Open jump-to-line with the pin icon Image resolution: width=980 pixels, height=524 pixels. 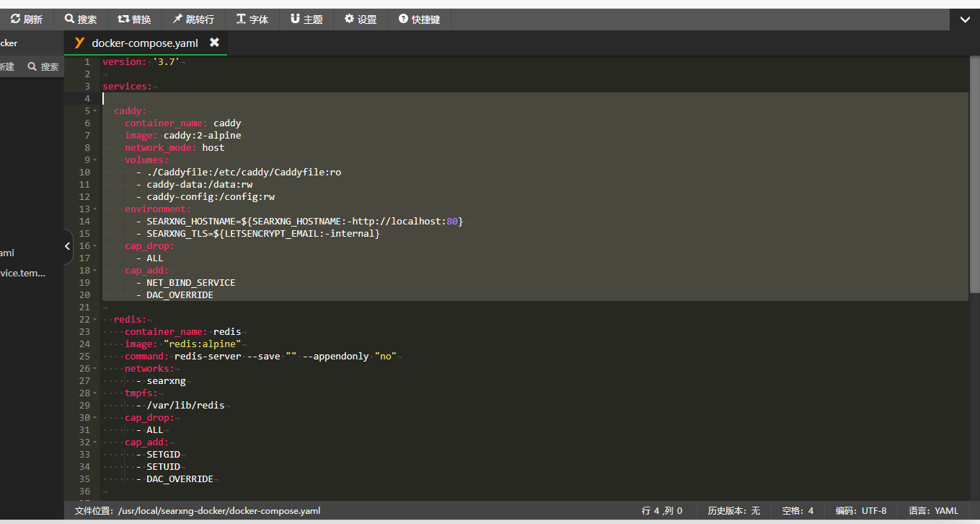point(177,19)
